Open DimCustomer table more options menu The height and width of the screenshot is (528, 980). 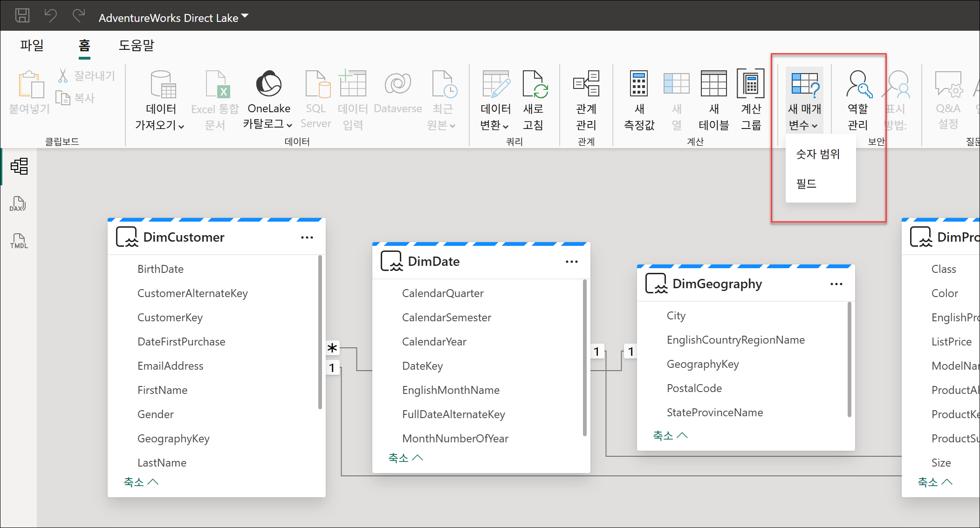(307, 237)
